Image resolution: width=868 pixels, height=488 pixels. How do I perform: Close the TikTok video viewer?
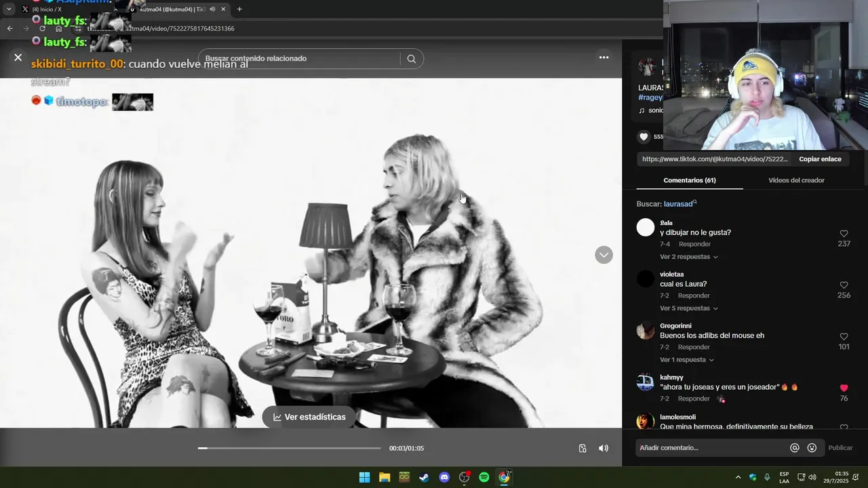(18, 58)
